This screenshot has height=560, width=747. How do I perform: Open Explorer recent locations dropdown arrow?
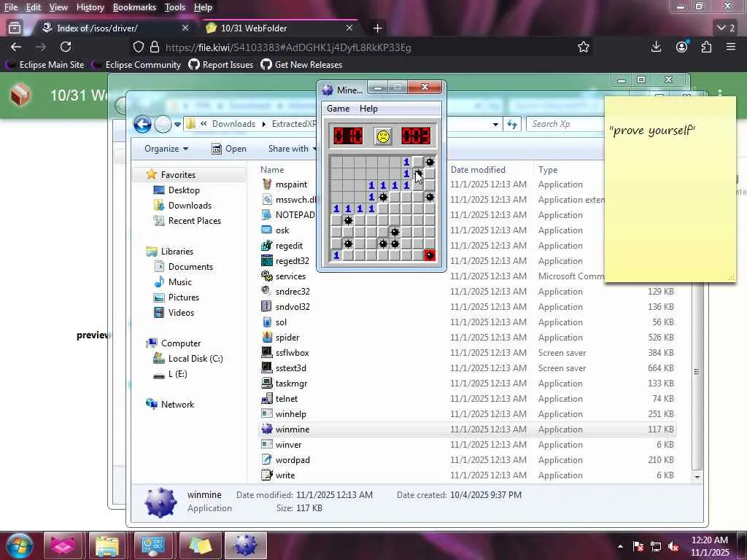tap(177, 124)
